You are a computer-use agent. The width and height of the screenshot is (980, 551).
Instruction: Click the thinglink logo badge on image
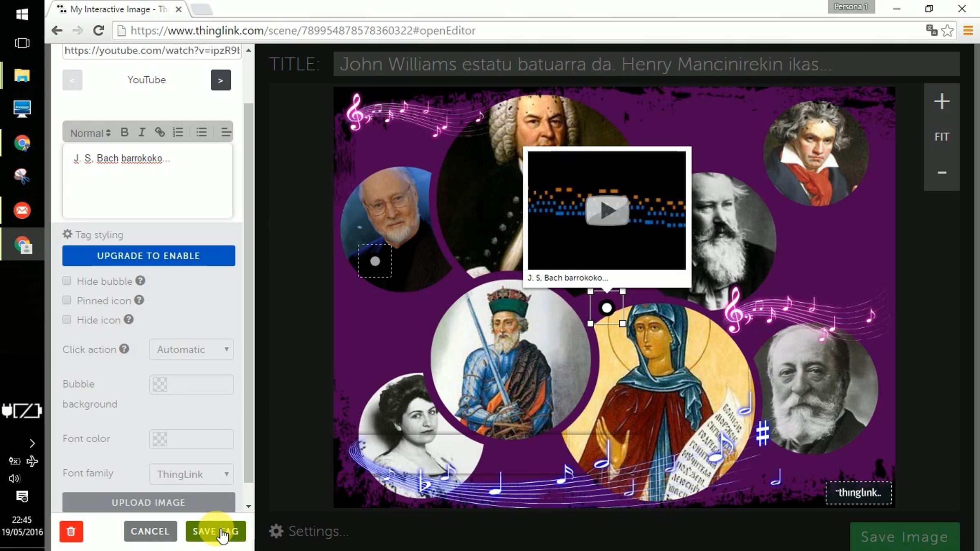858,493
